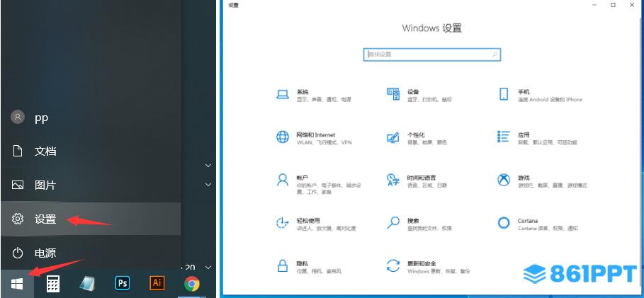This screenshot has width=644, height=298.
Task: Open the 手机 phone settings icon
Action: [504, 94]
